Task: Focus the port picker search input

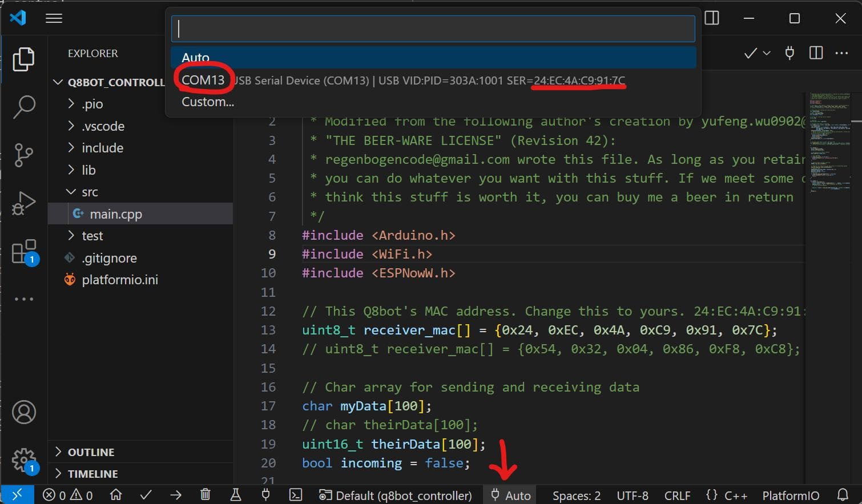Action: pos(433,29)
